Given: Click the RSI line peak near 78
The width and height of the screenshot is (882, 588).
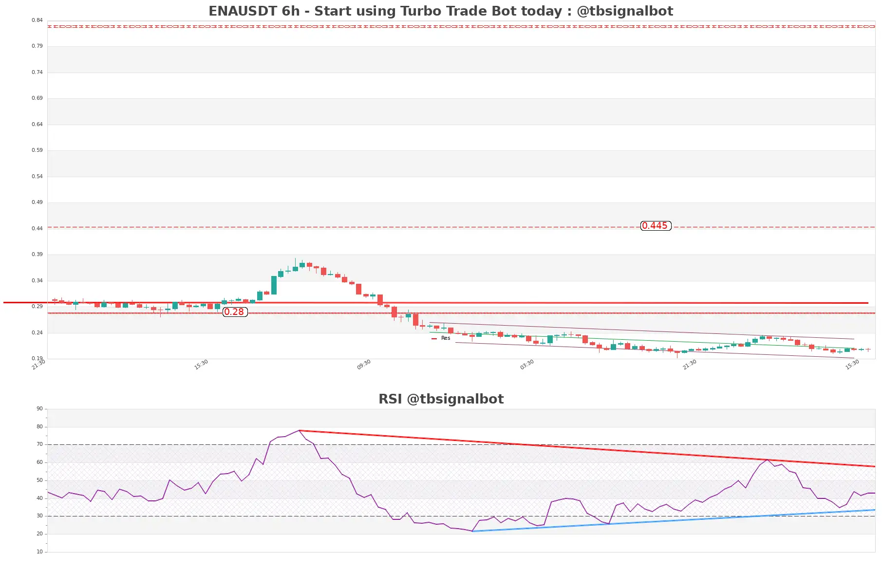Looking at the screenshot, I should [x=299, y=431].
